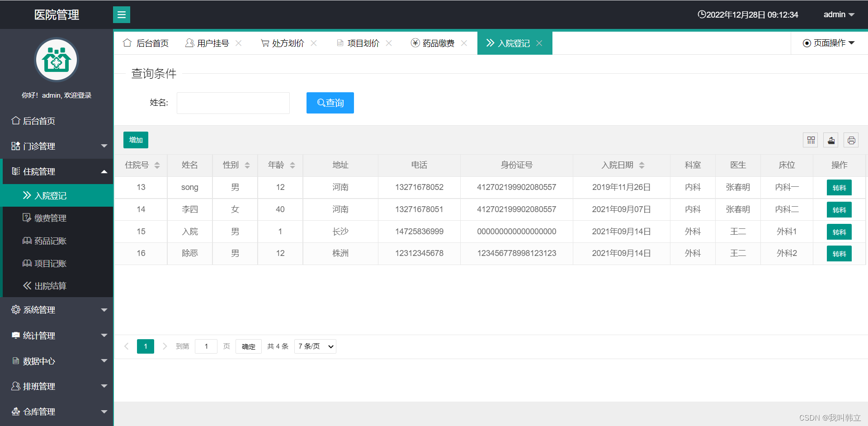Click the 查询 search button
Image resolution: width=868 pixels, height=426 pixels.
(x=330, y=103)
